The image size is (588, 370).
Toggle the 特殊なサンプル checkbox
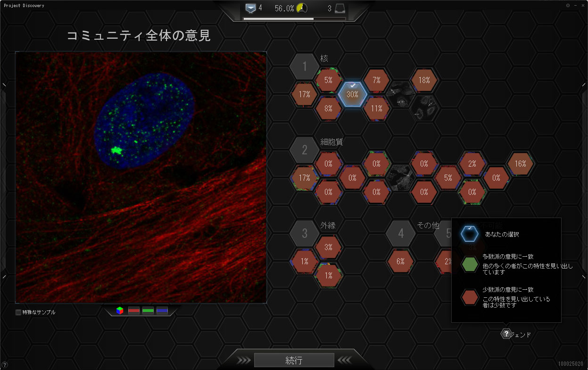(18, 312)
